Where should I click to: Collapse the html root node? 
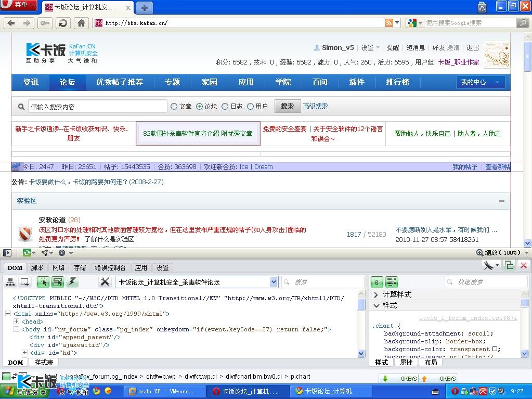pos(8,313)
